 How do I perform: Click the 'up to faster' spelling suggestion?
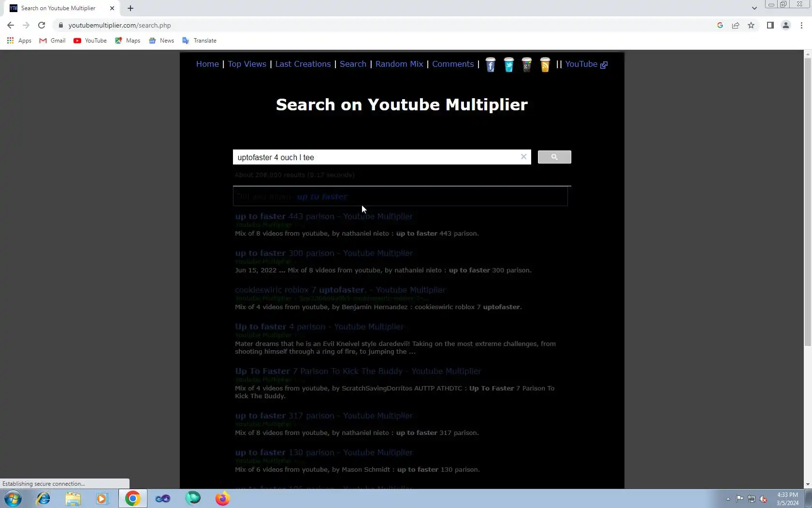[x=322, y=196]
